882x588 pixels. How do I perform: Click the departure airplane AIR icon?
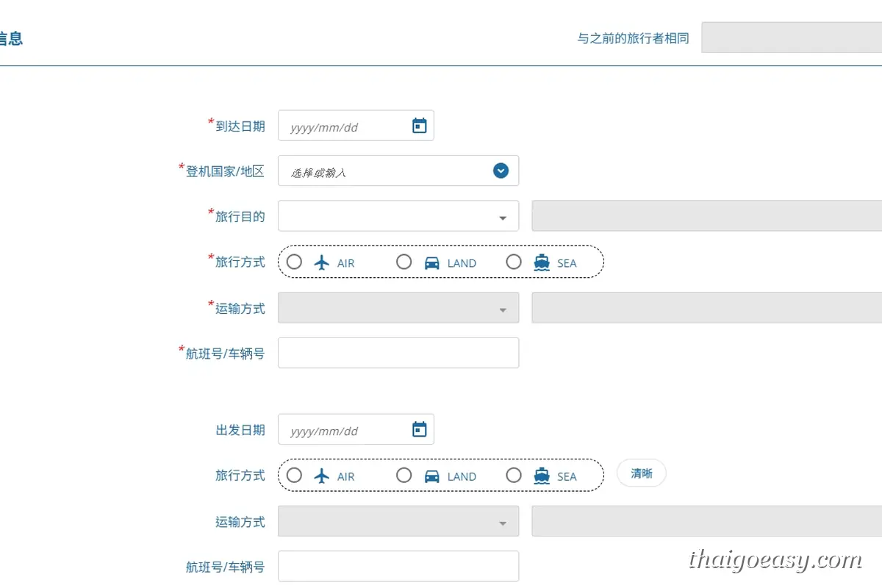click(x=321, y=476)
